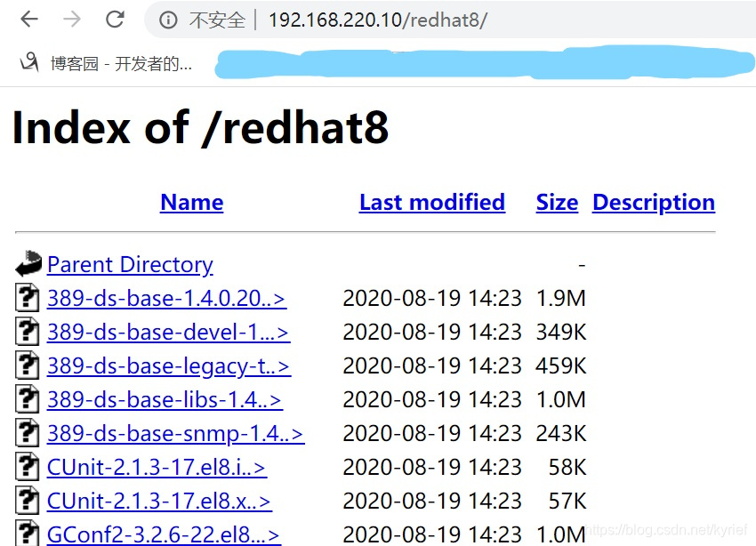Open the 博客园 bookmark
Image resolution: width=756 pixels, height=546 pixels.
(106, 63)
